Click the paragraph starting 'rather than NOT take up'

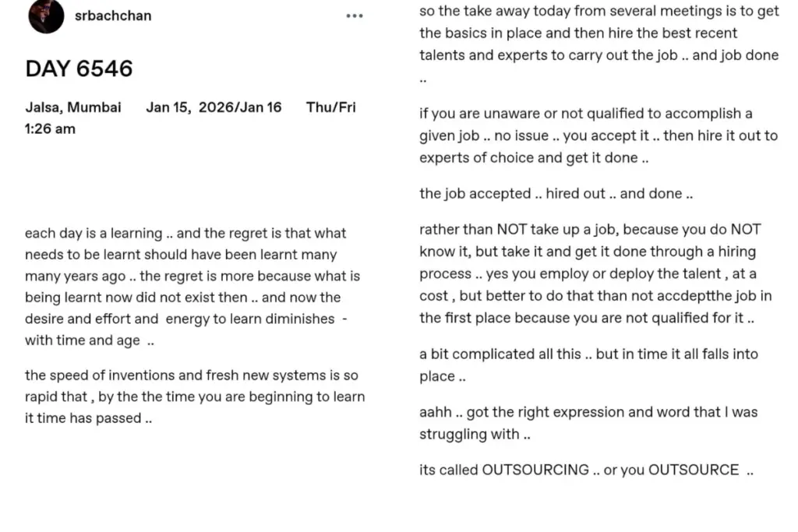[595, 273]
